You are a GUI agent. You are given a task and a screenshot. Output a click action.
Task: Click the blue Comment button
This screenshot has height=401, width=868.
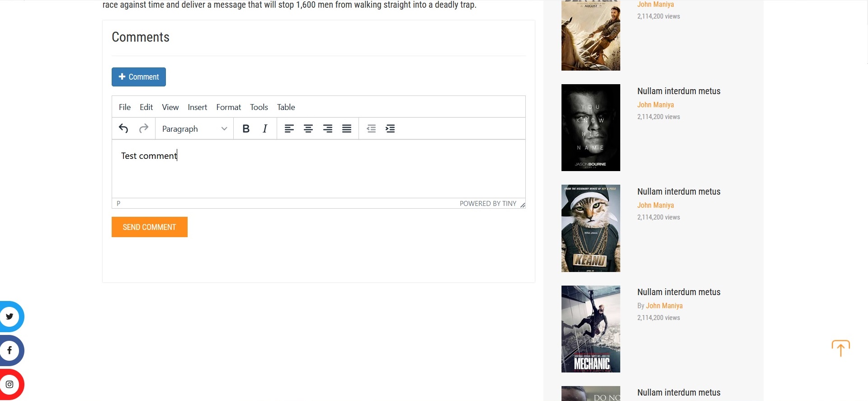point(139,77)
